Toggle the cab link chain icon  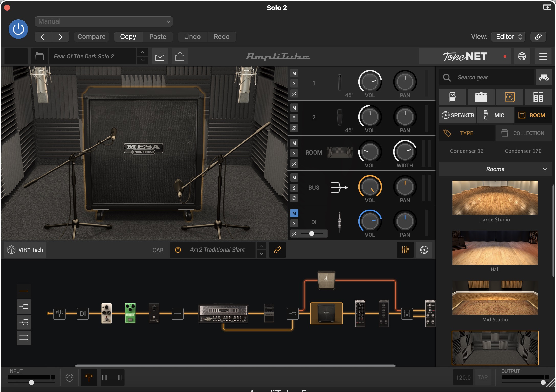click(277, 250)
